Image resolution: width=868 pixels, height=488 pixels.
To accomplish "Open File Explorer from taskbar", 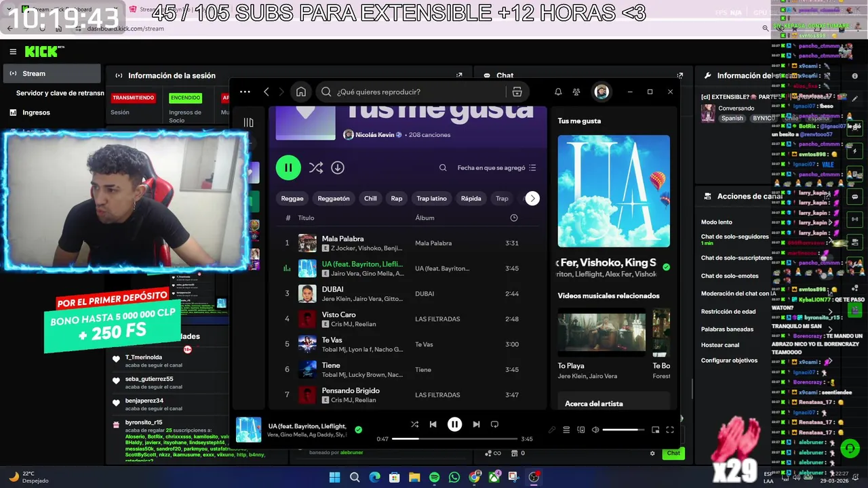I will pyautogui.click(x=414, y=477).
